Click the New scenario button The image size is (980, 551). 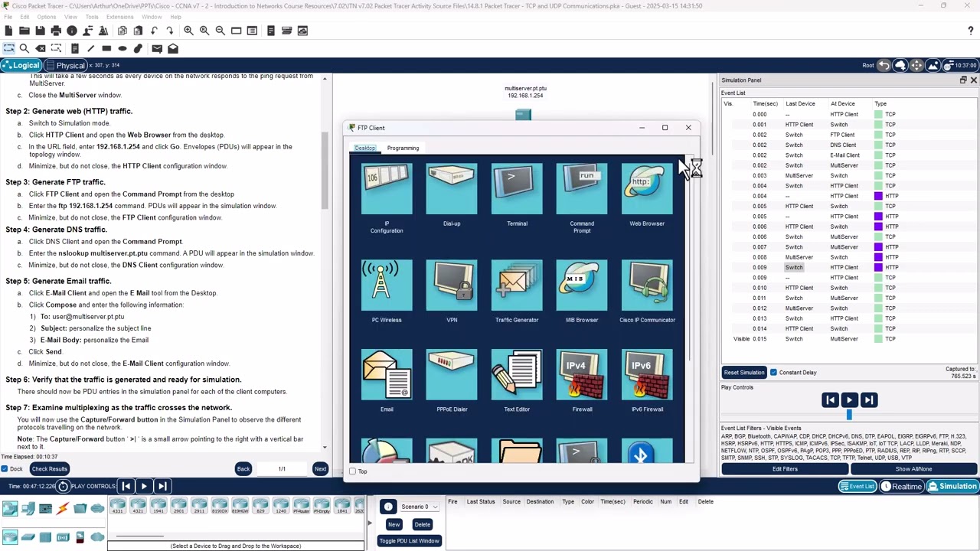click(x=394, y=524)
